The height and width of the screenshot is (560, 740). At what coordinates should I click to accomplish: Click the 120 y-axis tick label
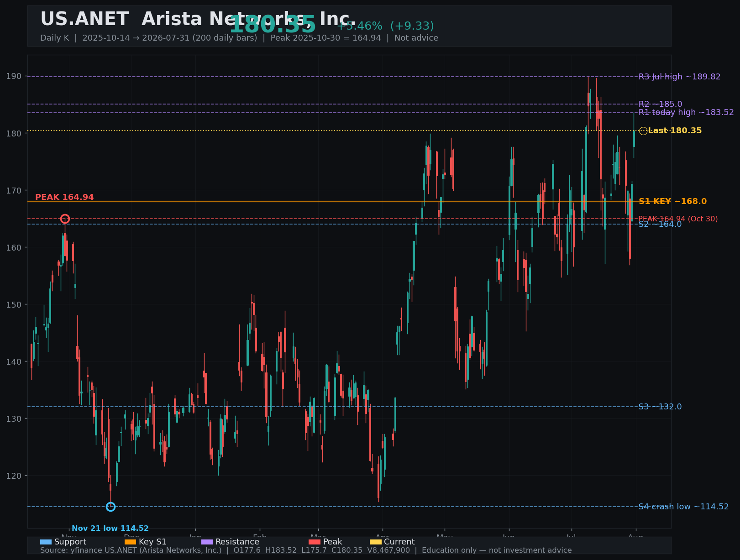point(14,476)
